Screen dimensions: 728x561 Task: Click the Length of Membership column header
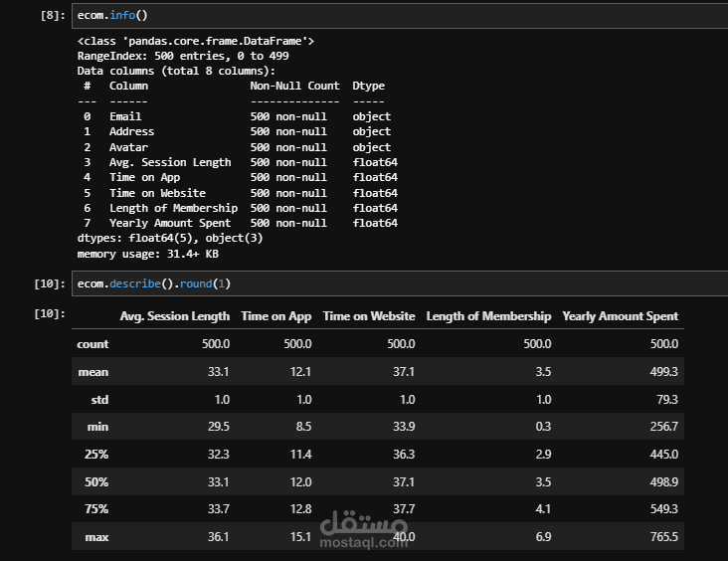(x=489, y=316)
